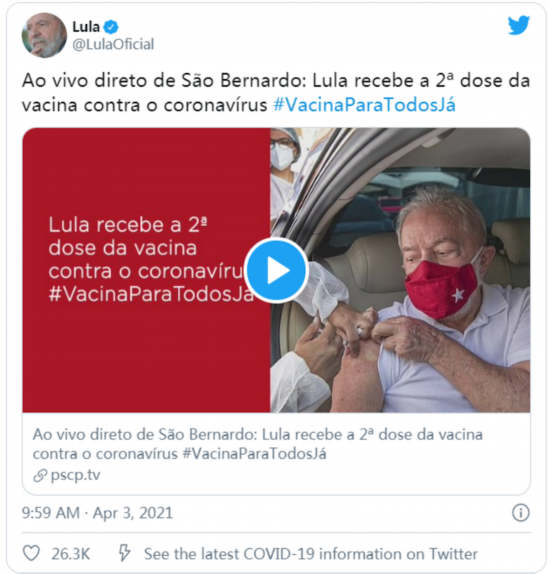550x574 pixels.
Task: Open the Twitter bird logo
Action: [x=519, y=25]
